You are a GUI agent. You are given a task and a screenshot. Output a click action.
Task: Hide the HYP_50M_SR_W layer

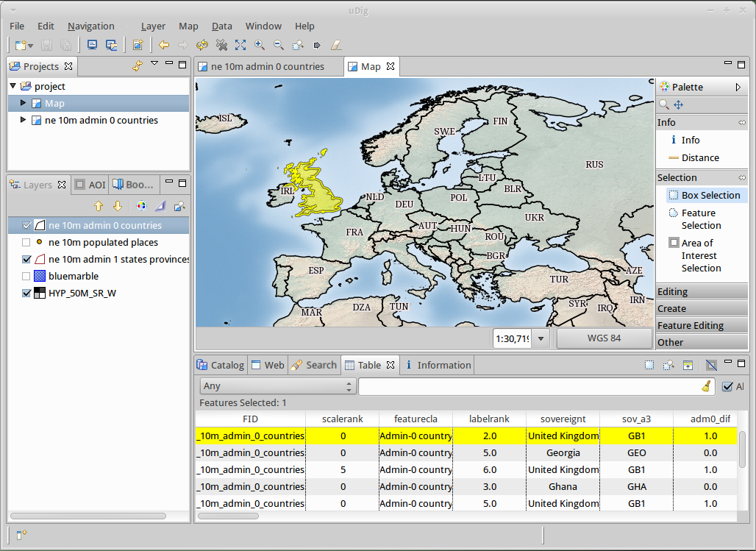(x=27, y=293)
